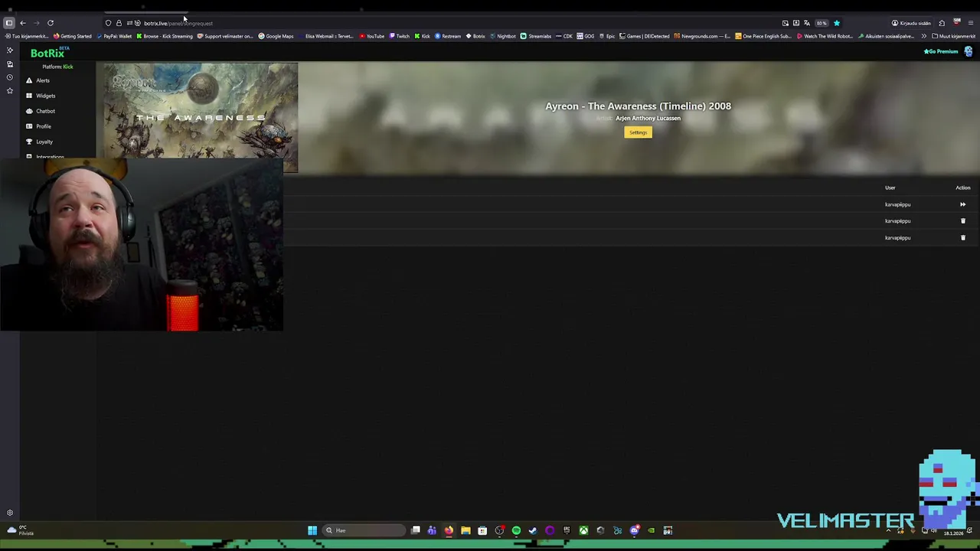The image size is (980, 551).
Task: Click the Kick platform label
Action: click(x=68, y=67)
